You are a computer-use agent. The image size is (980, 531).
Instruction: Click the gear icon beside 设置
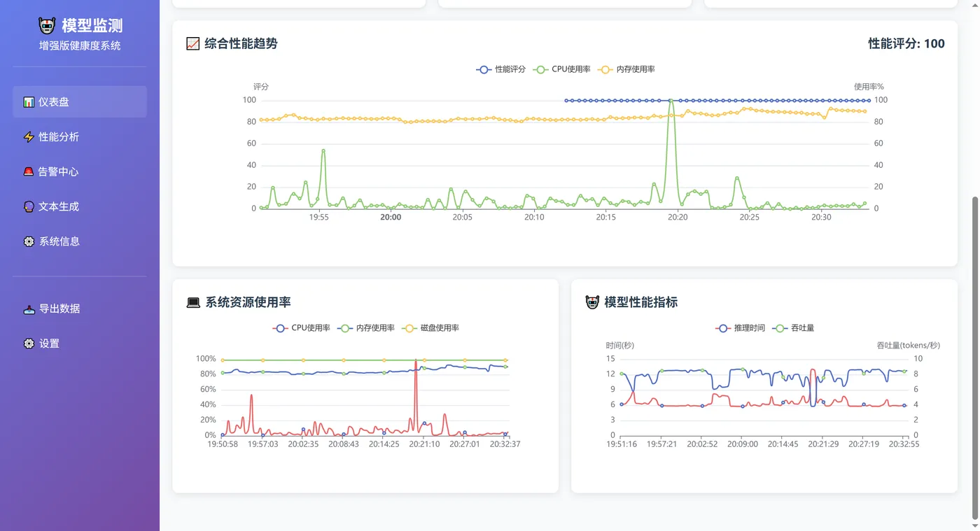coord(29,344)
